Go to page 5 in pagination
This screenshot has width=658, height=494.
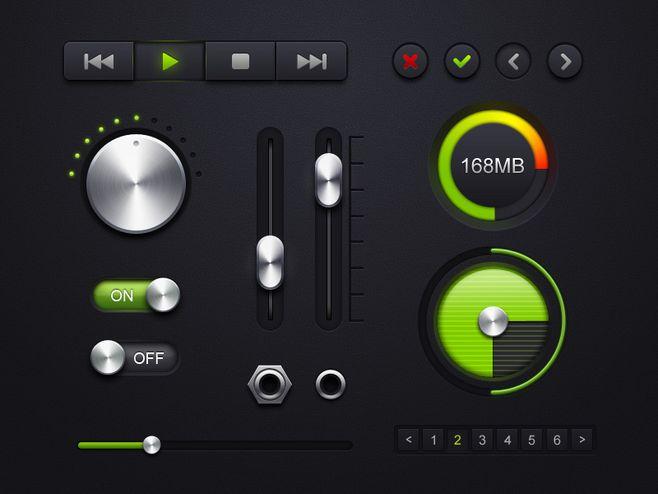tap(532, 440)
